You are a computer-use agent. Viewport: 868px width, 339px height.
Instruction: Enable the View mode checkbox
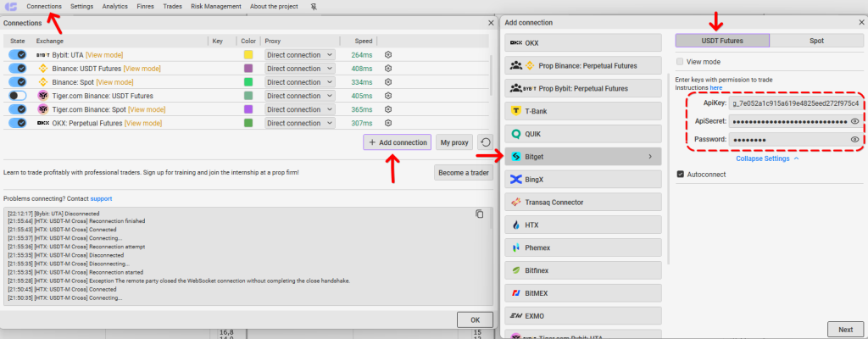coord(680,62)
